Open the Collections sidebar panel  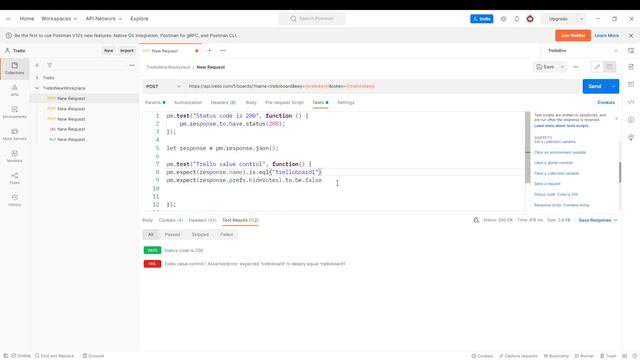[x=15, y=68]
